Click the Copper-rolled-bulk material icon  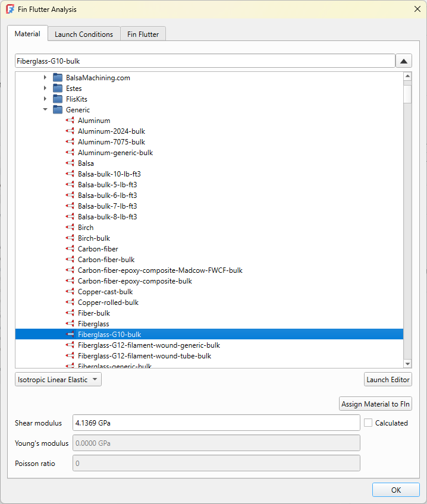coord(70,303)
